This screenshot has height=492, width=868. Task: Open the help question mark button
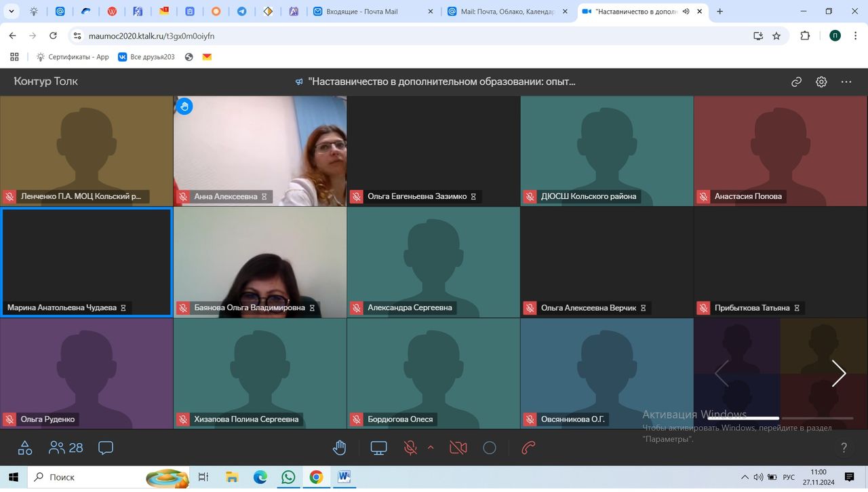(844, 448)
